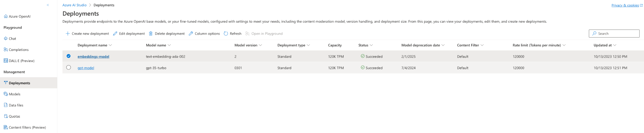Open the Model deprecation date column dropdown
Screen dimensions: 644x133
coord(443,45)
